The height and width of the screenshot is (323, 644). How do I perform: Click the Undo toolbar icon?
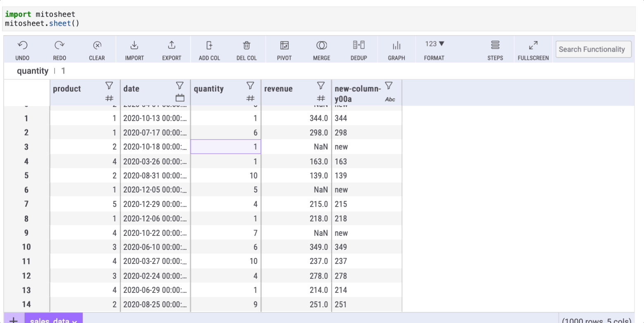tap(22, 45)
